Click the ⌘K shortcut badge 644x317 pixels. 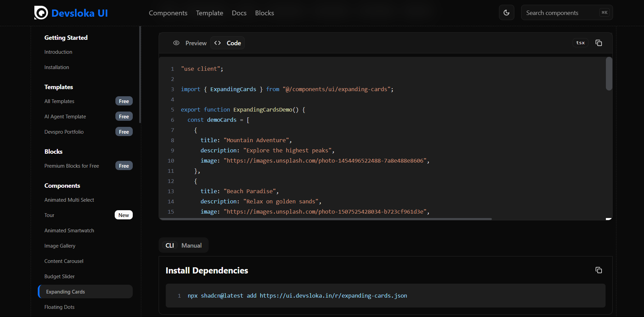pos(605,13)
